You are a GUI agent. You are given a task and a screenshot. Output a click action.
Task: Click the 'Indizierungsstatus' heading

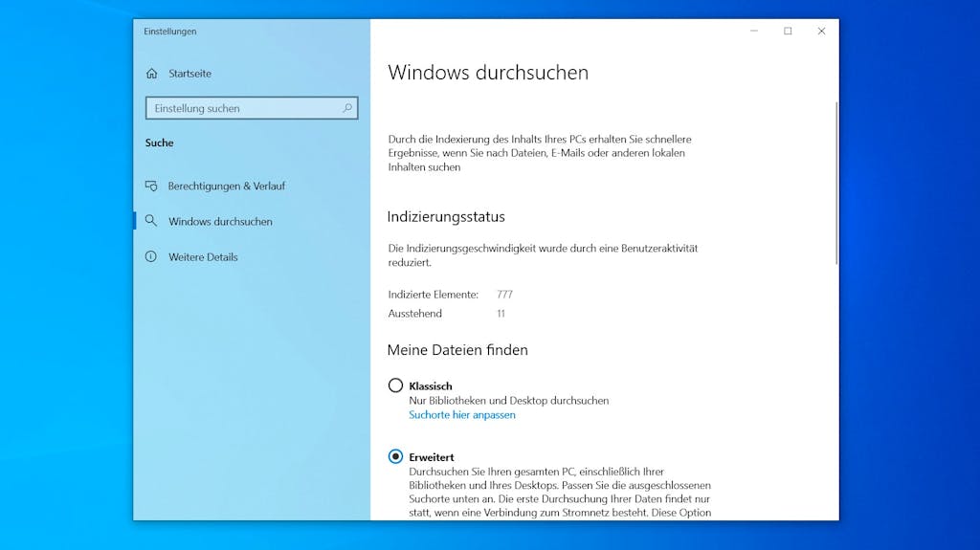pos(446,217)
